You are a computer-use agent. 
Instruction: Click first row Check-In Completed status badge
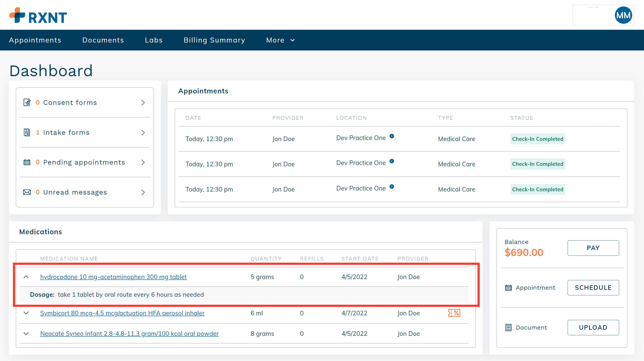click(538, 139)
